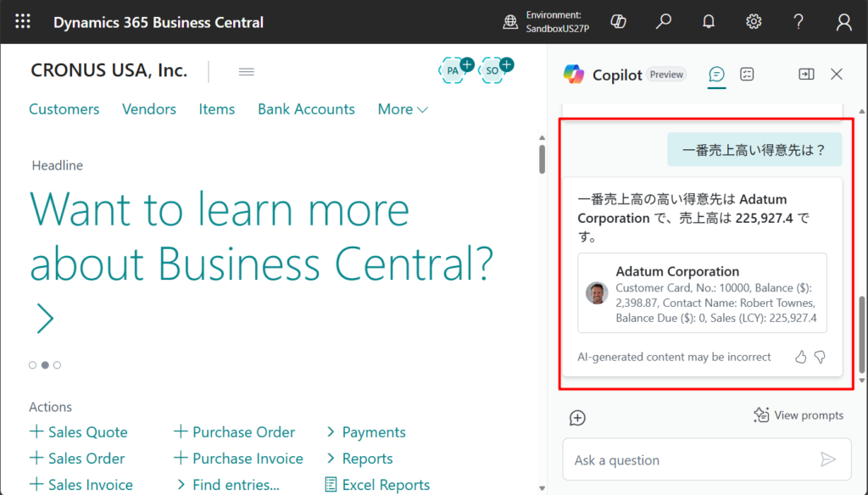Switch to Copilot summary checklist tab
This screenshot has width=868, height=495.
click(x=747, y=75)
